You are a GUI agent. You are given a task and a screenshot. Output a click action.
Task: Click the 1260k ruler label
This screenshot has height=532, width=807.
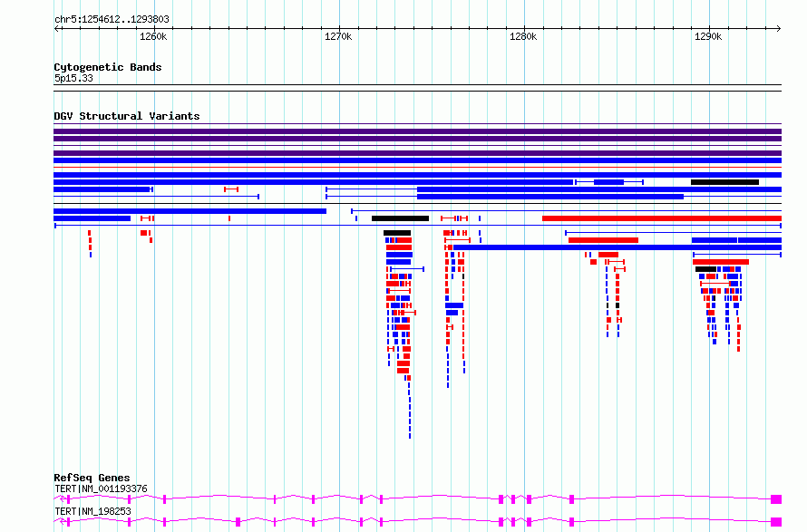coord(153,36)
